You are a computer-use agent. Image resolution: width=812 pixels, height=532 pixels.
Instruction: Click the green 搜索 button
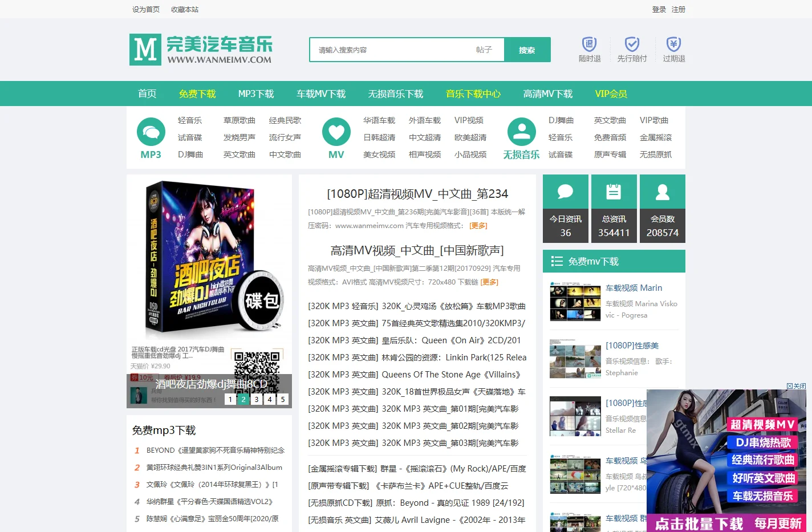pyautogui.click(x=527, y=50)
